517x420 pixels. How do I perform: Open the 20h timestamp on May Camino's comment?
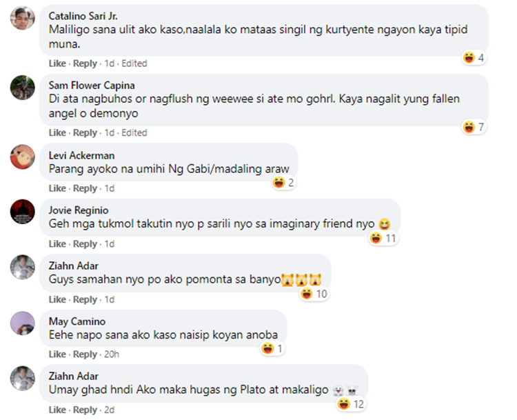point(112,354)
